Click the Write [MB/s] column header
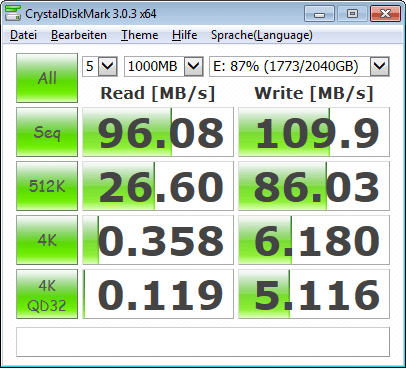406x368 pixels. click(x=314, y=93)
